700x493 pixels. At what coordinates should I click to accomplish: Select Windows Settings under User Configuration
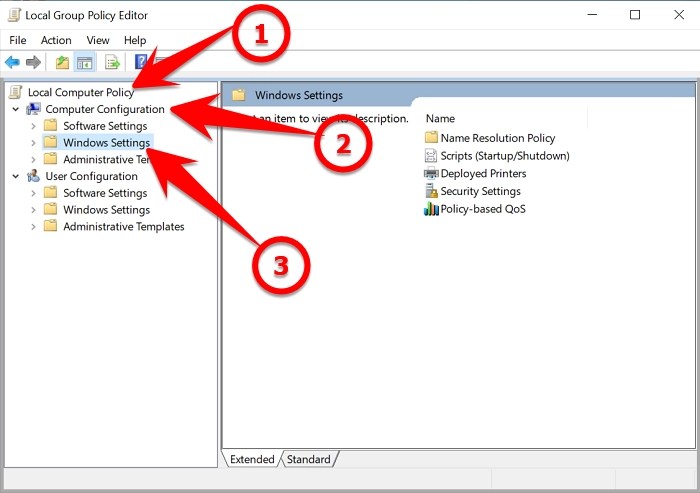106,210
